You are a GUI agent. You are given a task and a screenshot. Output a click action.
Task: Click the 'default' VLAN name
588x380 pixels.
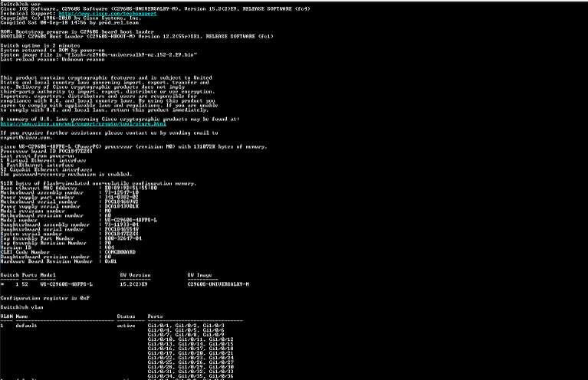26,326
